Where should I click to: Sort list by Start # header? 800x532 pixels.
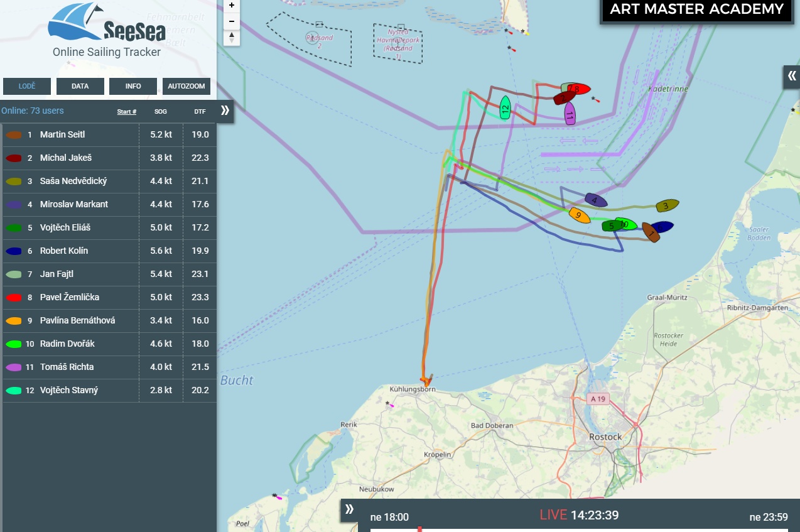(127, 112)
